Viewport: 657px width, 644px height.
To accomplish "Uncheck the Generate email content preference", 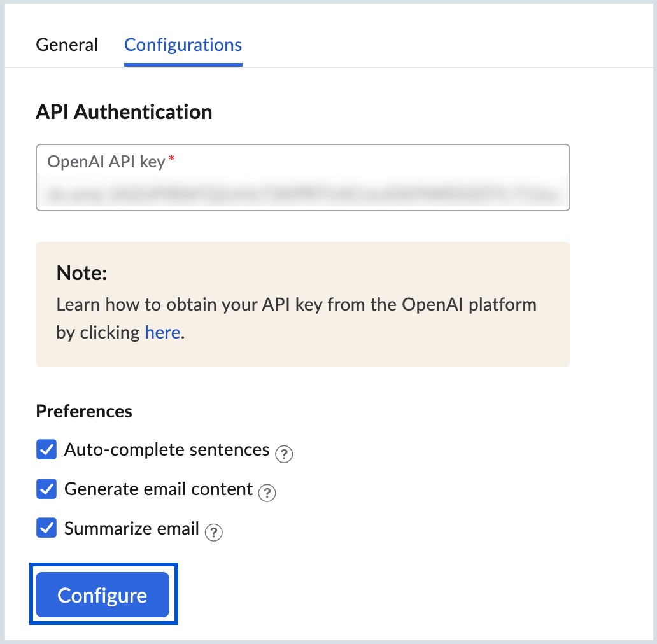I will click(x=45, y=489).
